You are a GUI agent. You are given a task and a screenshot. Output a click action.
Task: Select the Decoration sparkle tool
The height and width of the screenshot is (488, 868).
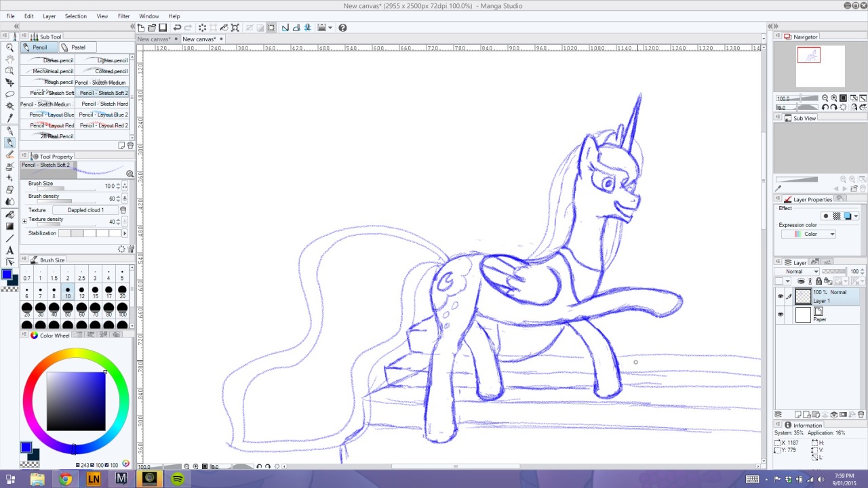pos(9,178)
